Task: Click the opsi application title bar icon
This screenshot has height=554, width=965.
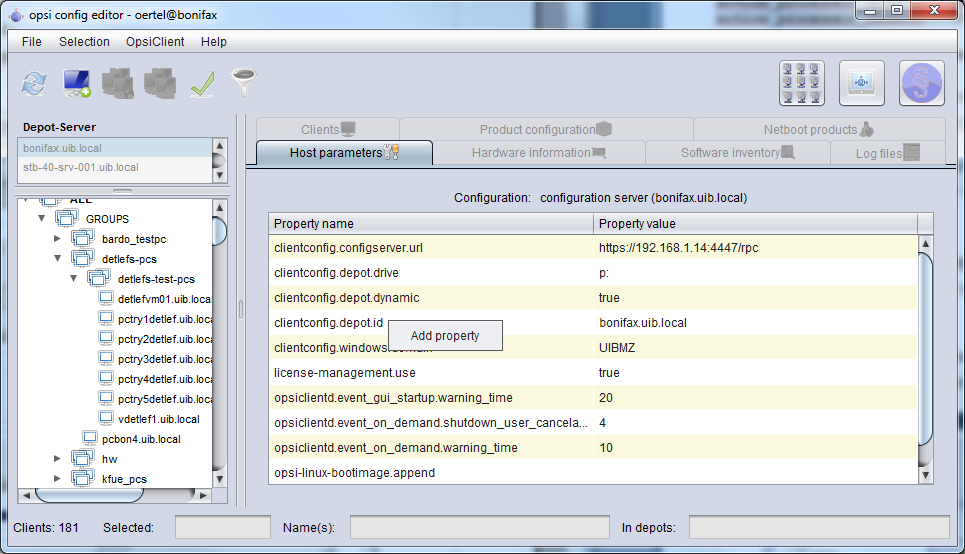Action: (16, 15)
